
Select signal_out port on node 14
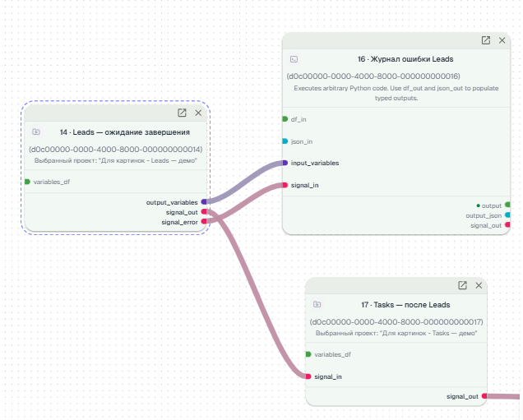tap(204, 212)
